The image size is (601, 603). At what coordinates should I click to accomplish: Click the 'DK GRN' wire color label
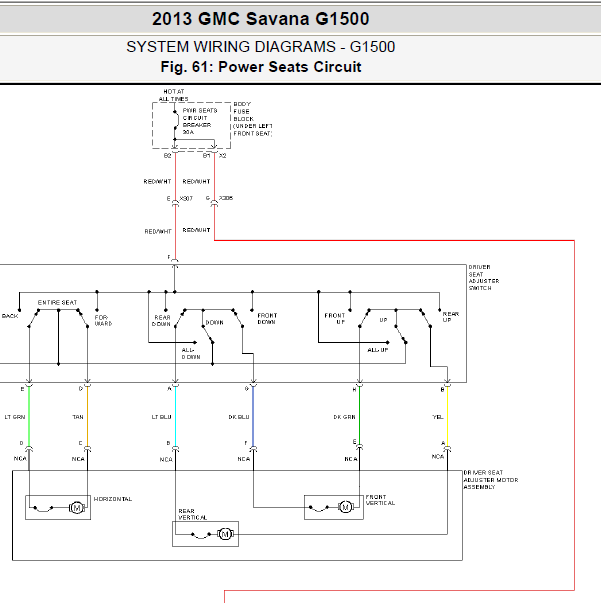tap(344, 417)
